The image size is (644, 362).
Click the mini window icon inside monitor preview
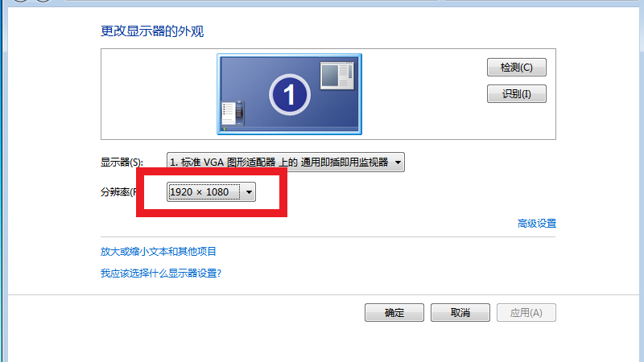coord(336,76)
